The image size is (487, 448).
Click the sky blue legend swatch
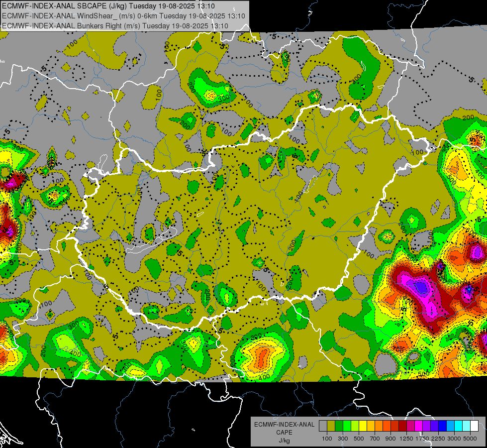coord(450,426)
